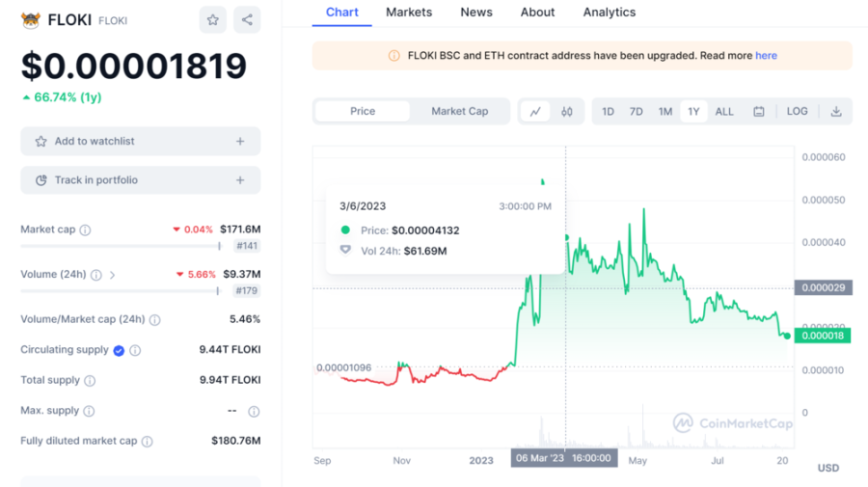Select the Market Cap chart toggle
The width and height of the screenshot is (868, 487).
[459, 111]
